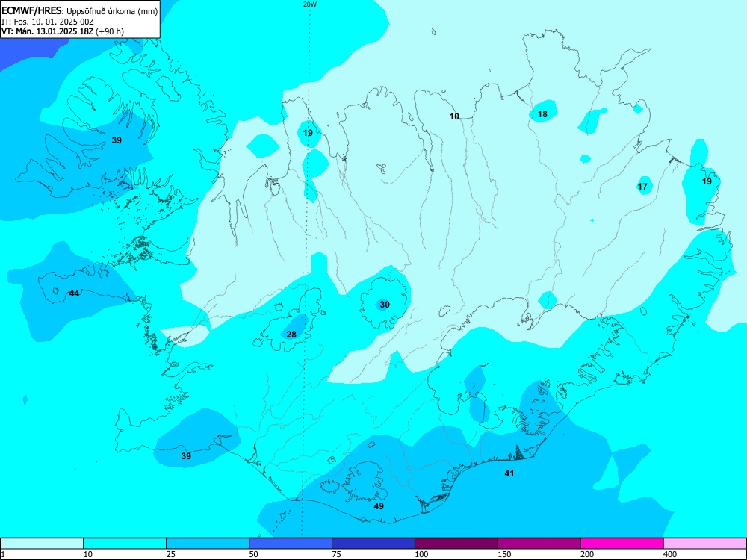Image resolution: width=747 pixels, height=560 pixels.
Task: Click the 75–100 mm dark blue swatch
Action: 373,544
